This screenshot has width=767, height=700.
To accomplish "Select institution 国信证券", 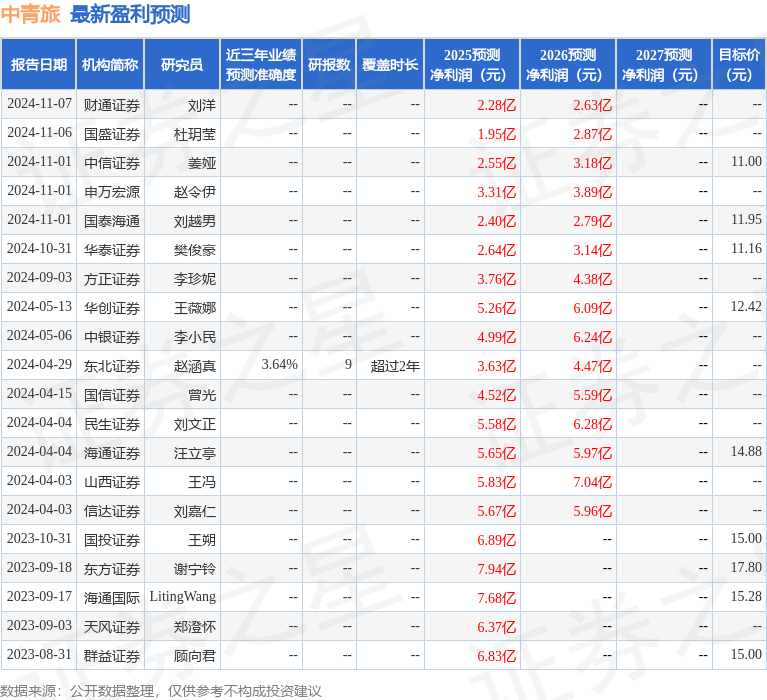I will pyautogui.click(x=112, y=395).
